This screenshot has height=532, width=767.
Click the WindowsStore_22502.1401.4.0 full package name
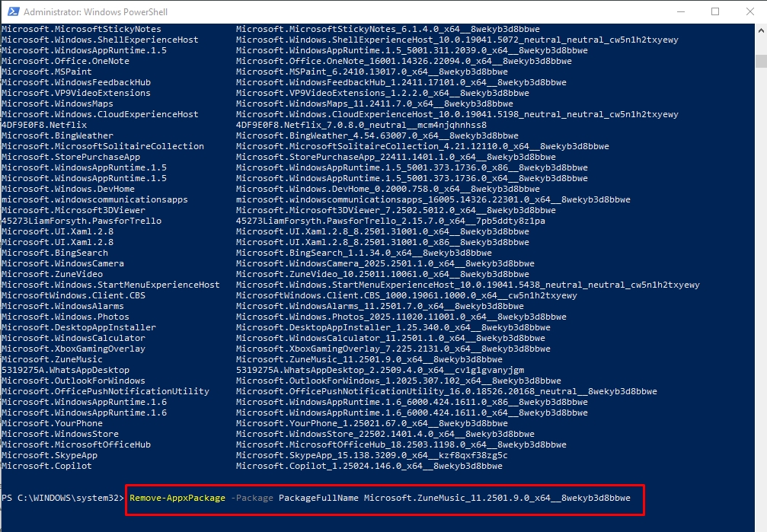(385, 435)
